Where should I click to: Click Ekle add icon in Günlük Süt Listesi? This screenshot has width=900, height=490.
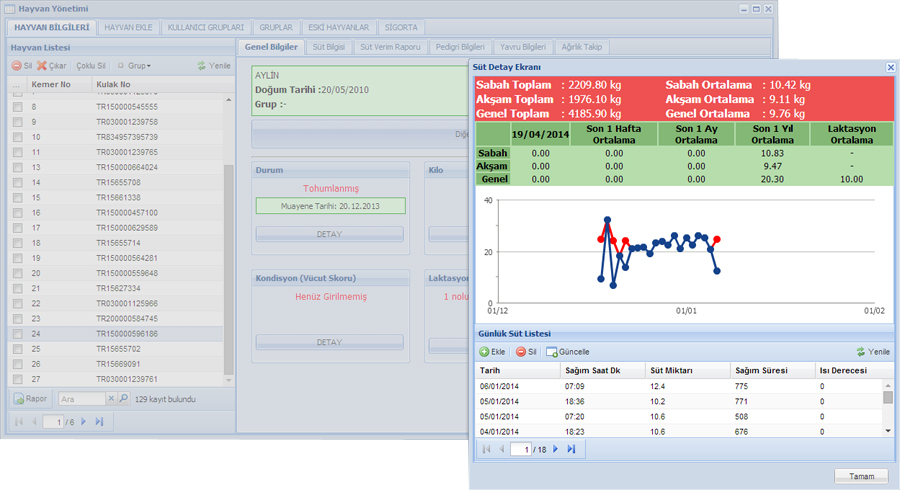tap(484, 352)
